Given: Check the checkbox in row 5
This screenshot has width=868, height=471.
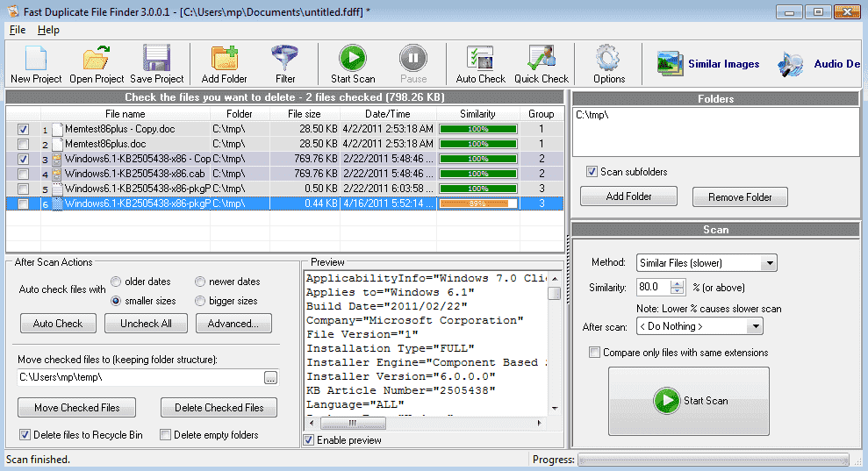Looking at the screenshot, I should [23, 189].
